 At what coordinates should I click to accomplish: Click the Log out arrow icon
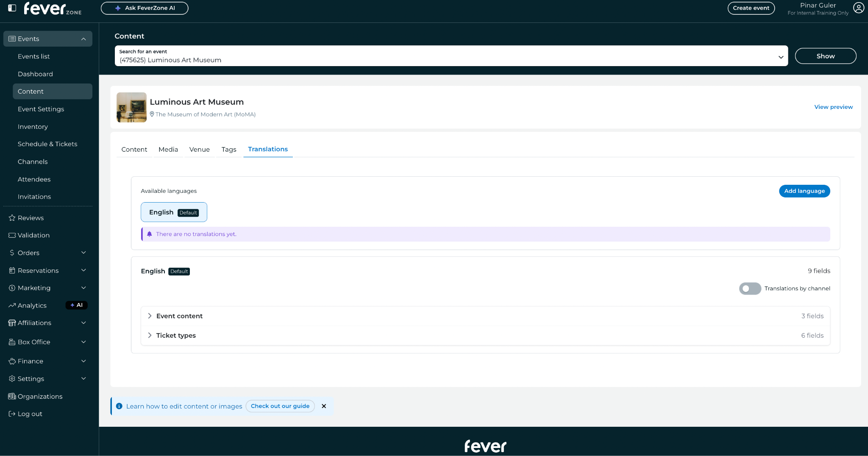[x=12, y=414]
